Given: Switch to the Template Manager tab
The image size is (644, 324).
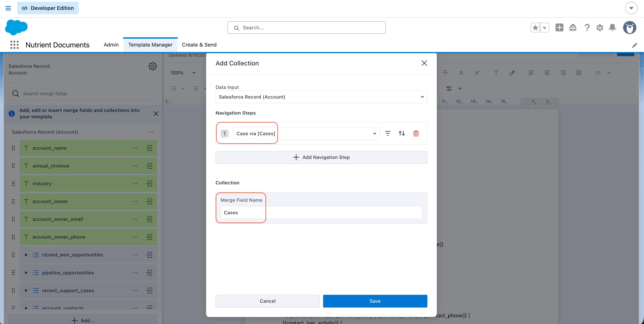Looking at the screenshot, I should coord(150,45).
